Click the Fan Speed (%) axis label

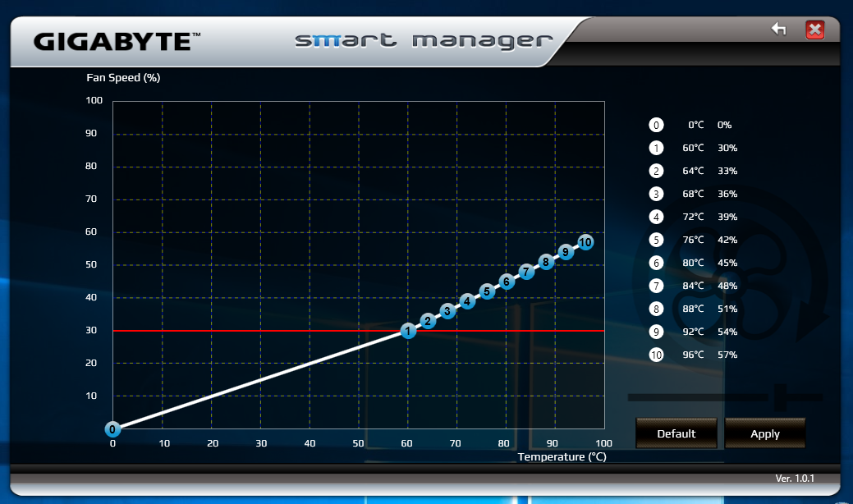tap(123, 78)
